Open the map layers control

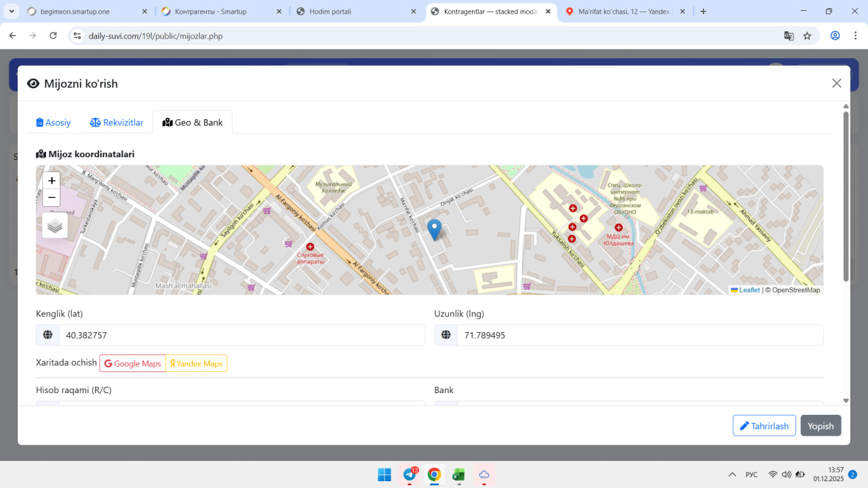[x=55, y=226]
